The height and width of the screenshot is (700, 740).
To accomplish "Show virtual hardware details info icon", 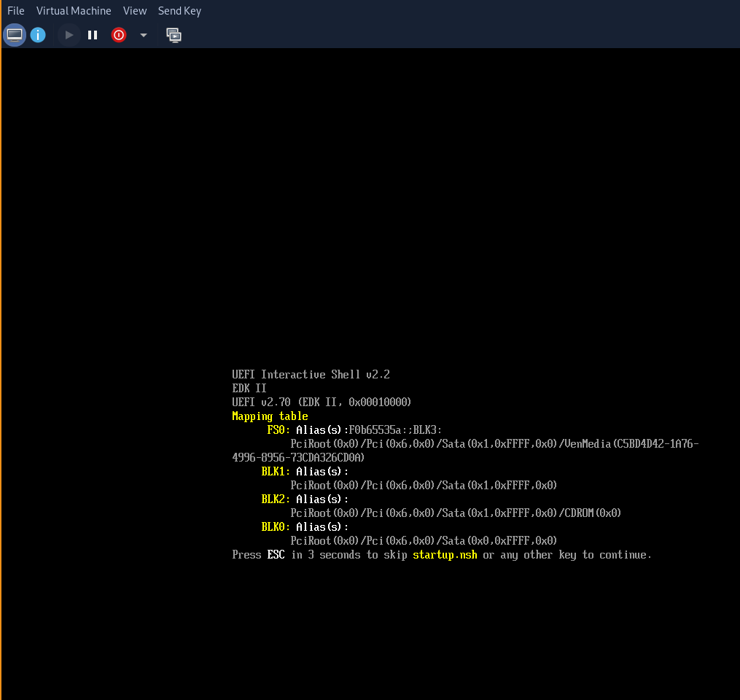I will [38, 35].
